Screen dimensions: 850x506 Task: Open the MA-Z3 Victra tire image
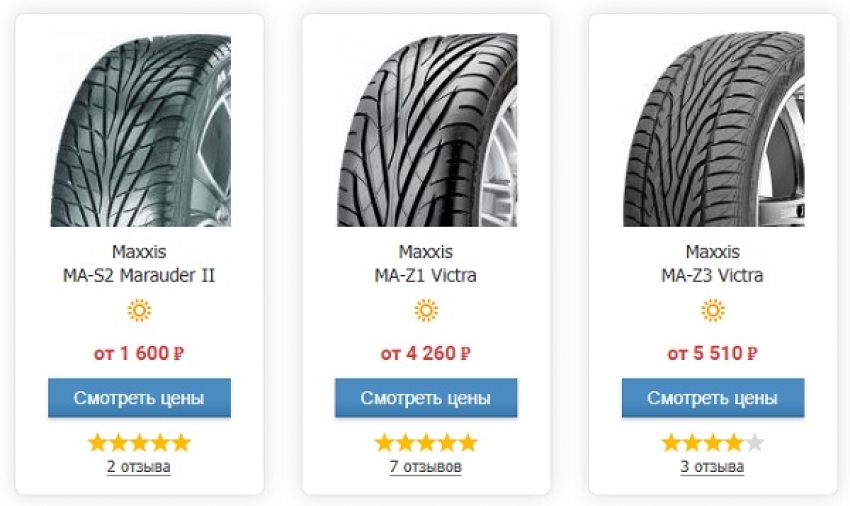click(714, 129)
